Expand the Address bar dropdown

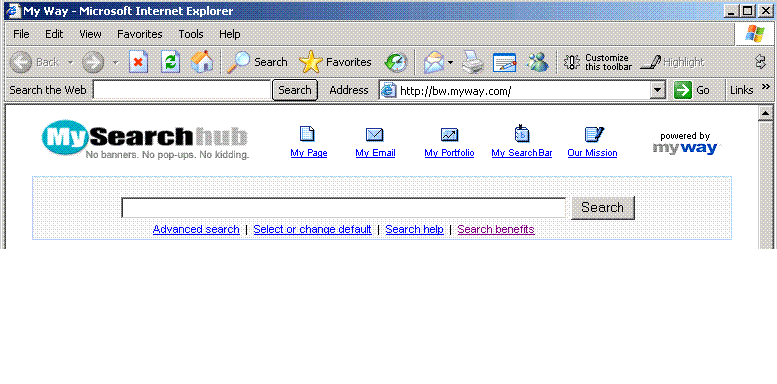[658, 90]
